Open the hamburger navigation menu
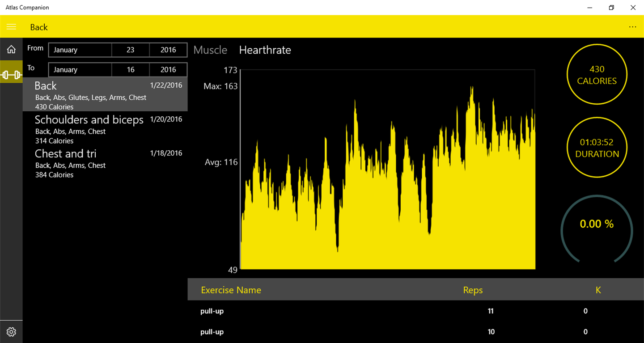The height and width of the screenshot is (343, 644). 11,27
